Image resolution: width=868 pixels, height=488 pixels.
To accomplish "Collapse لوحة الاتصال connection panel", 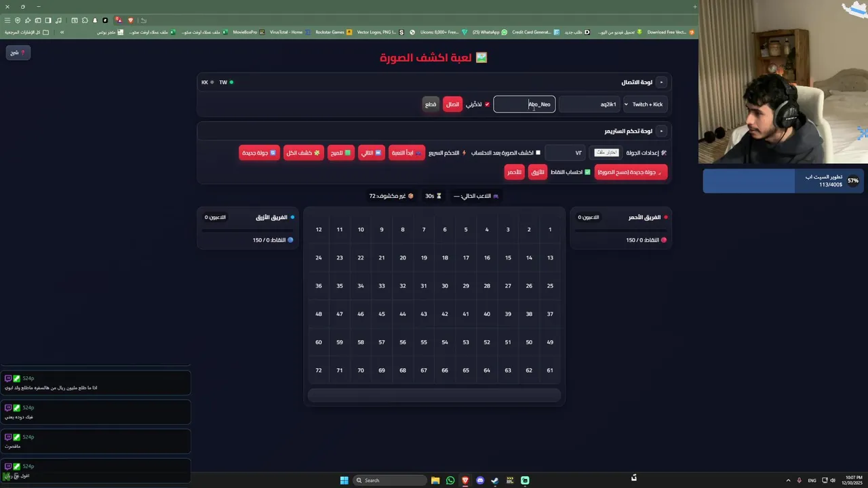I will pyautogui.click(x=661, y=82).
